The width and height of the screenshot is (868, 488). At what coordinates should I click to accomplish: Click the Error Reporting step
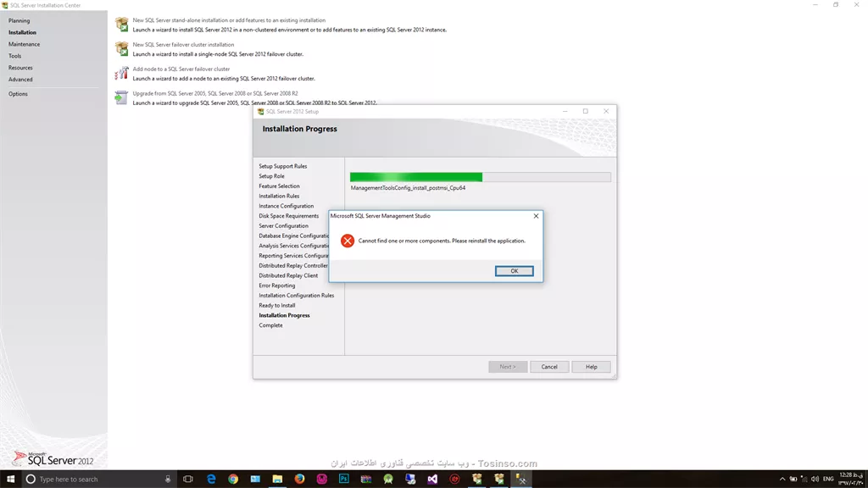[277, 286]
